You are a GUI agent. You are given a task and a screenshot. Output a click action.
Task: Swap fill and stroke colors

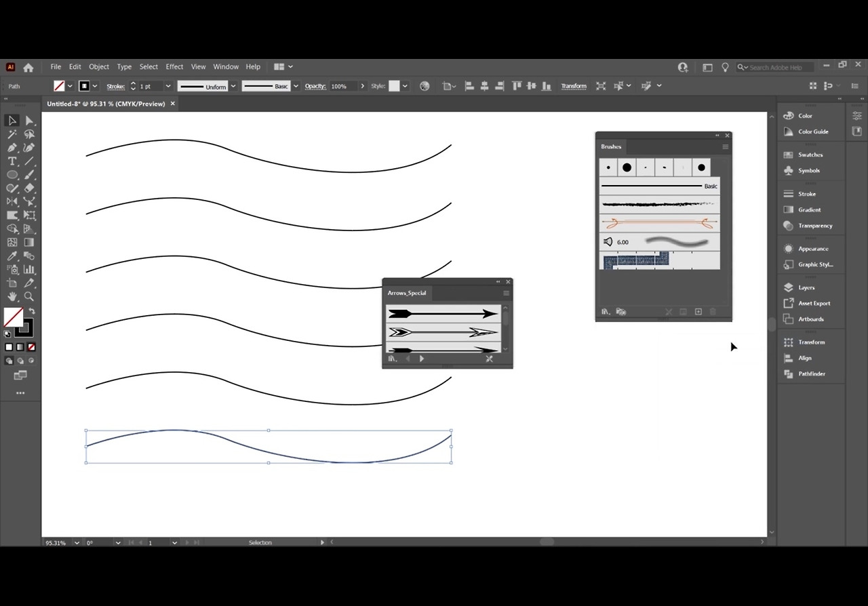tap(31, 311)
